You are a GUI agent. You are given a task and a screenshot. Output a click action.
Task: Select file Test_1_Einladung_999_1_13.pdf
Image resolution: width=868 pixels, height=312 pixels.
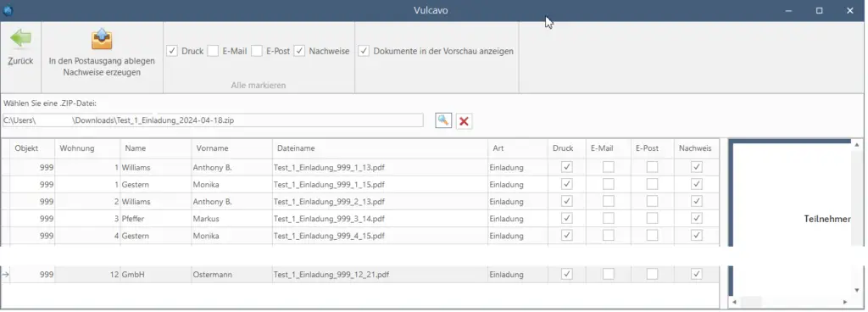[330, 167]
